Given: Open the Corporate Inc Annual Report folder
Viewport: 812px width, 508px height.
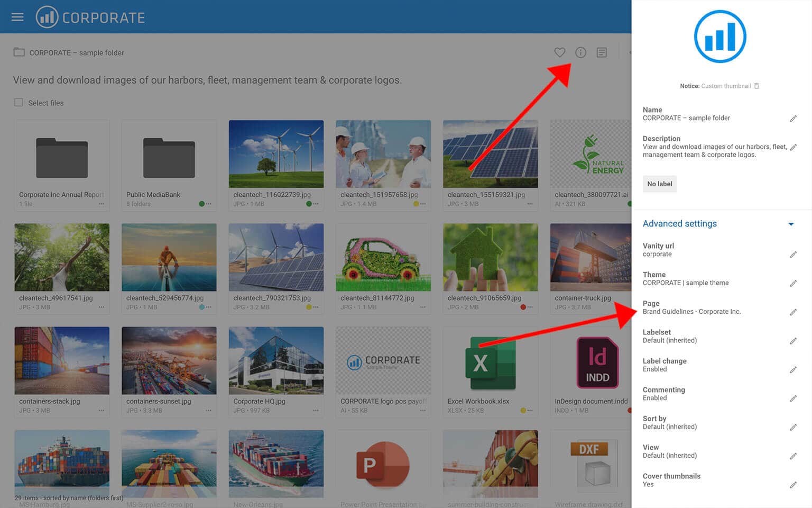Looking at the screenshot, I should click(62, 159).
